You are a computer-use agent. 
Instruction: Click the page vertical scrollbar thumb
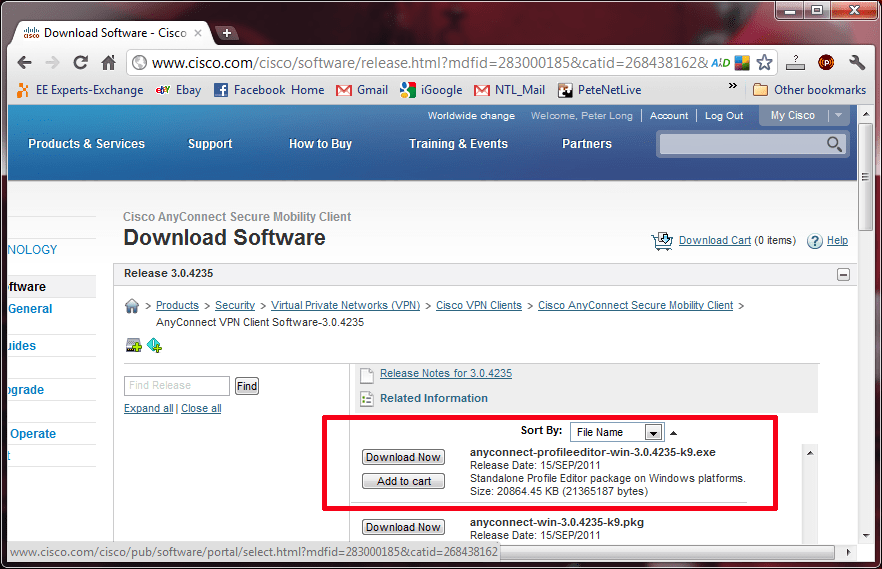point(865,177)
